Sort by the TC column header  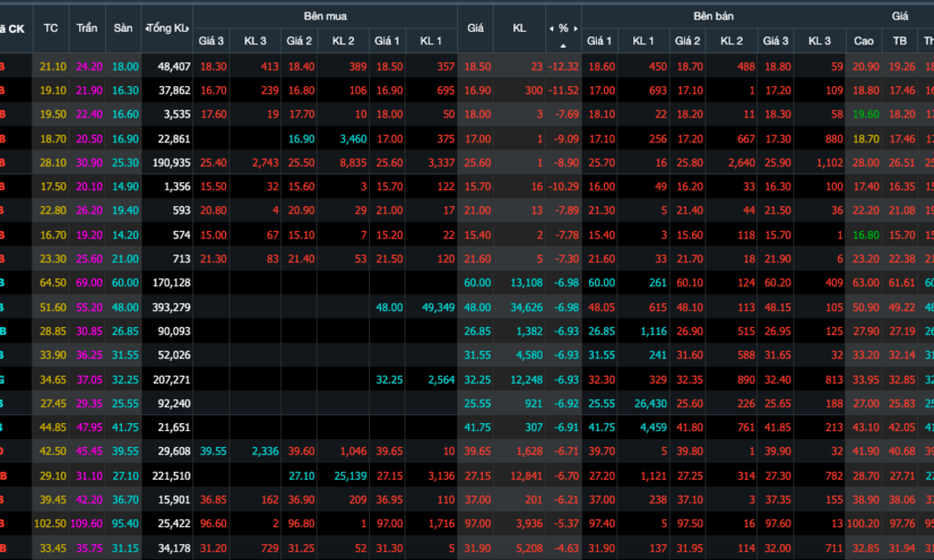tap(51, 28)
